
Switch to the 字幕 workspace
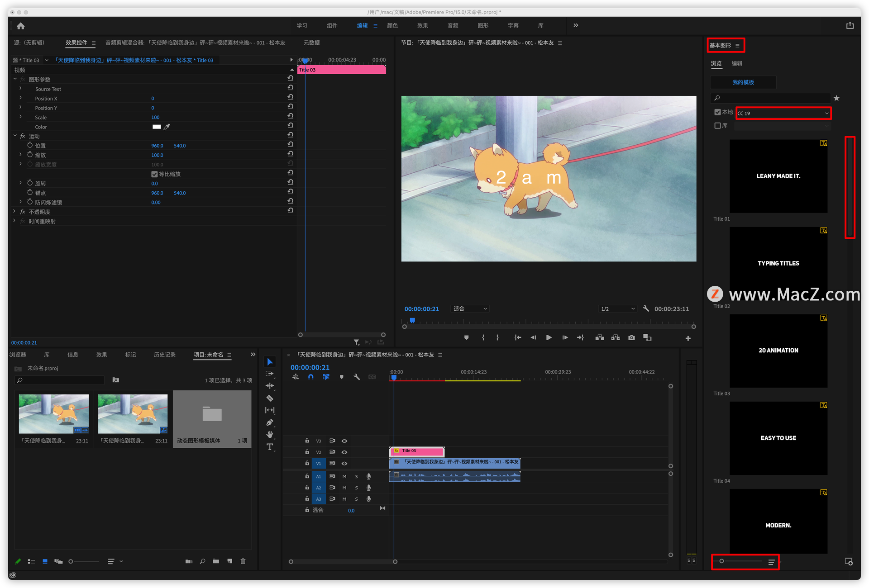[513, 25]
